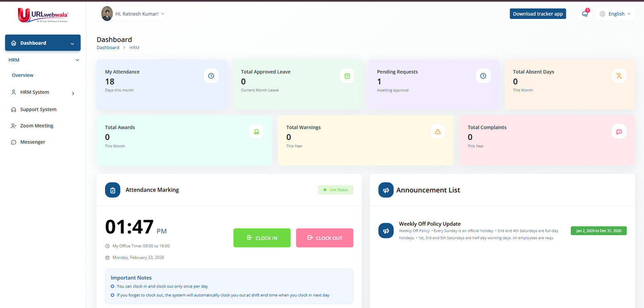Click the HRM breadcrumb text
Image resolution: width=644 pixels, height=308 pixels.
pos(134,48)
